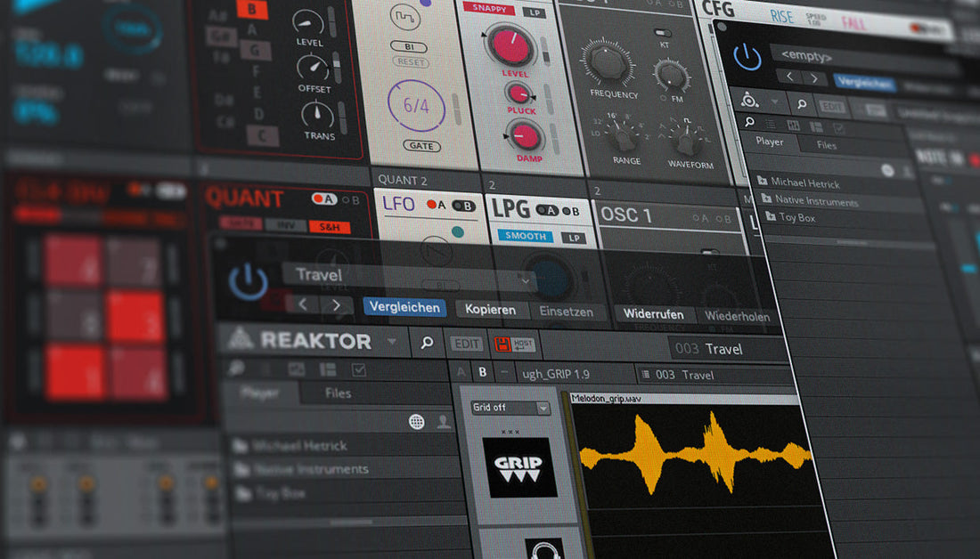This screenshot has height=559, width=980.
Task: Open the dropdown arrow next to REAKTOR
Action: (x=392, y=342)
